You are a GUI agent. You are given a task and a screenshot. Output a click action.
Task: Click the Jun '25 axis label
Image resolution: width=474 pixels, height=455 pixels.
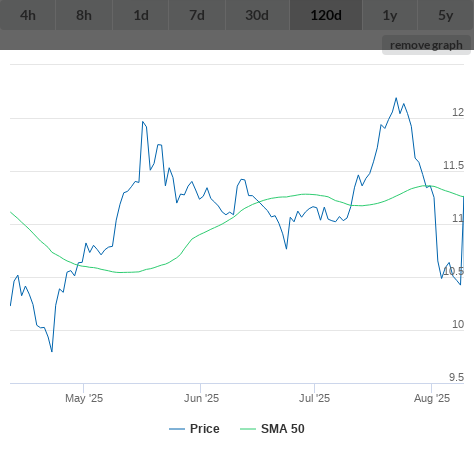pyautogui.click(x=201, y=398)
